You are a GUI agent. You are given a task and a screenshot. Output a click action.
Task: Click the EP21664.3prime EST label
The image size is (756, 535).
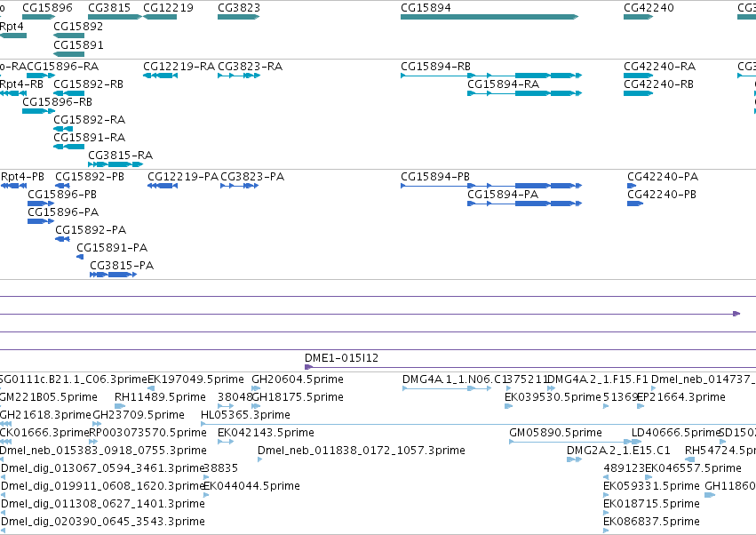680,397
